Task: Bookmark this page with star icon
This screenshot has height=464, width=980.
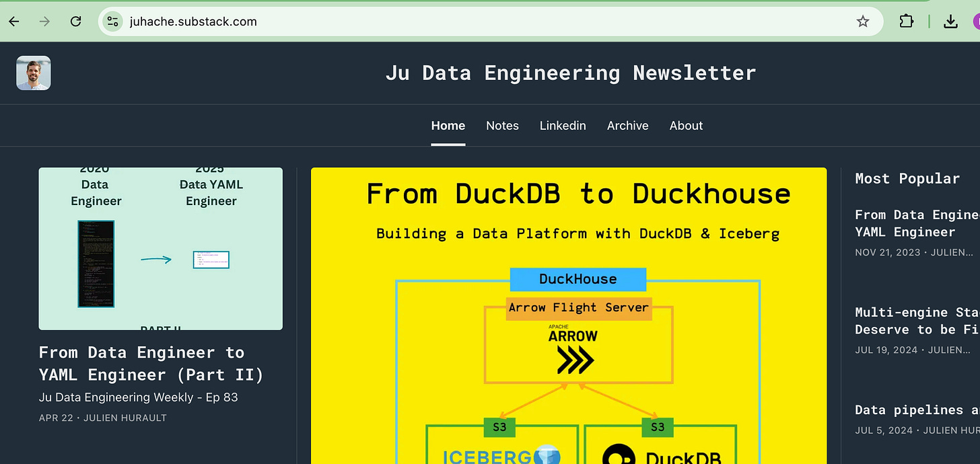Action: click(863, 22)
